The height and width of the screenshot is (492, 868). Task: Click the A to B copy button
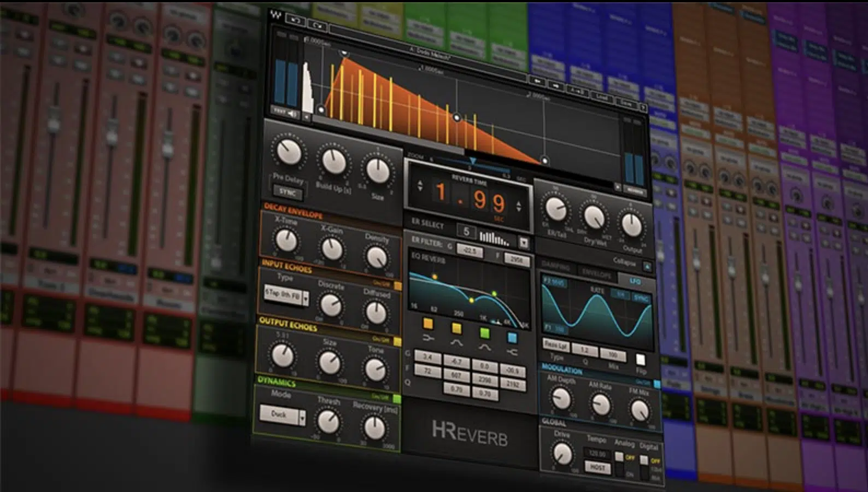578,91
